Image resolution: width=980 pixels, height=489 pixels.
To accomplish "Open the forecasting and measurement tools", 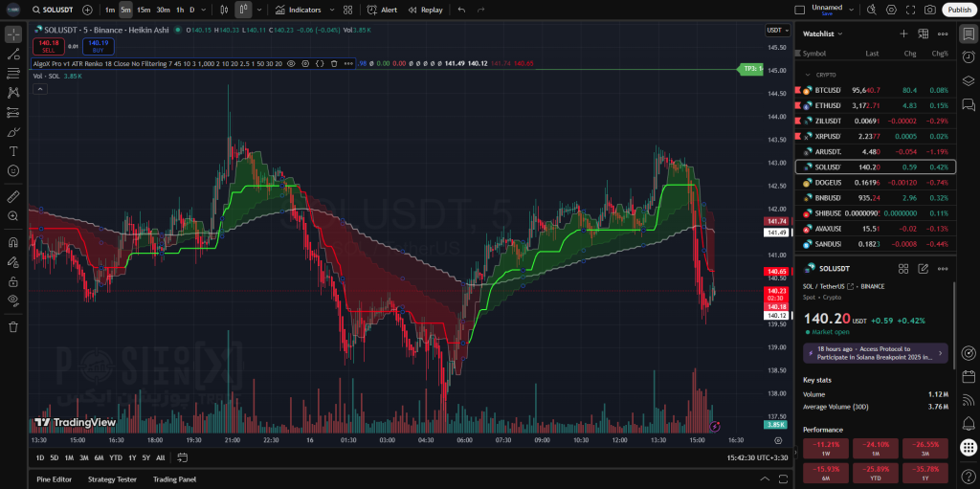I will tap(12, 113).
